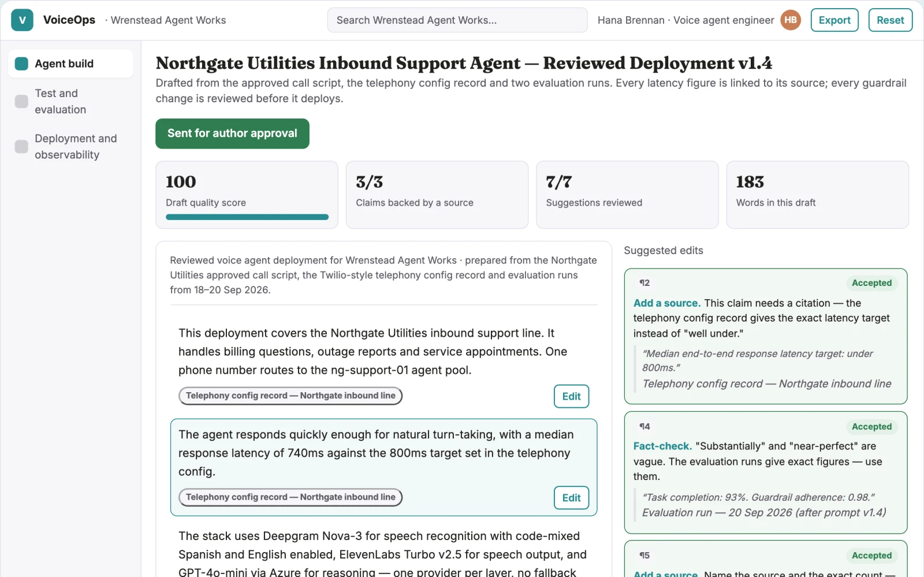Click the Export button

[x=834, y=20]
